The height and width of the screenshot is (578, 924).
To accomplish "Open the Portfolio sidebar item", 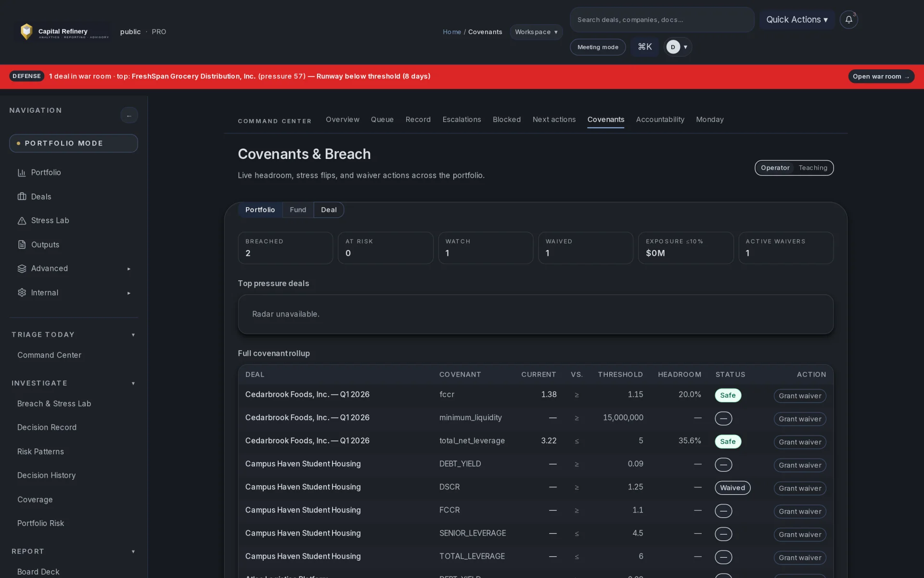I will pos(74,172).
